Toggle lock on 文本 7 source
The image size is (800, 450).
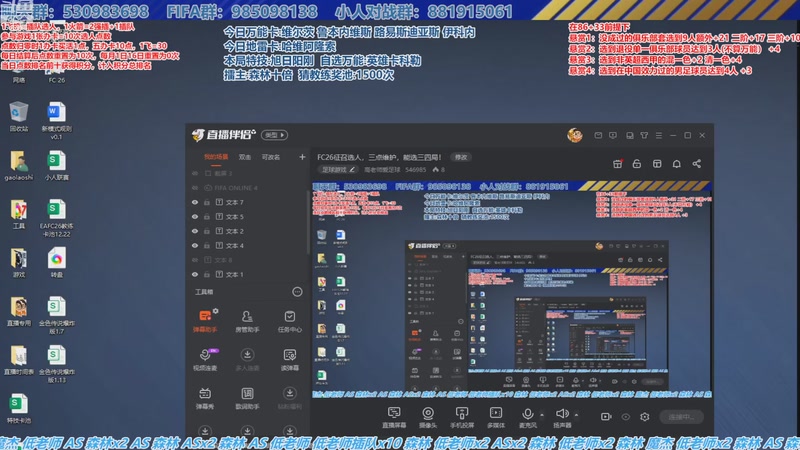[207, 202]
